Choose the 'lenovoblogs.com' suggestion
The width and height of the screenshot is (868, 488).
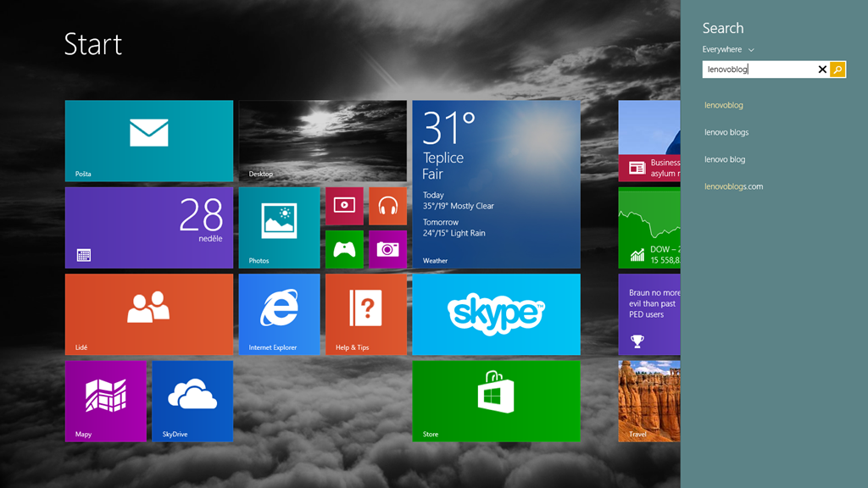(733, 186)
